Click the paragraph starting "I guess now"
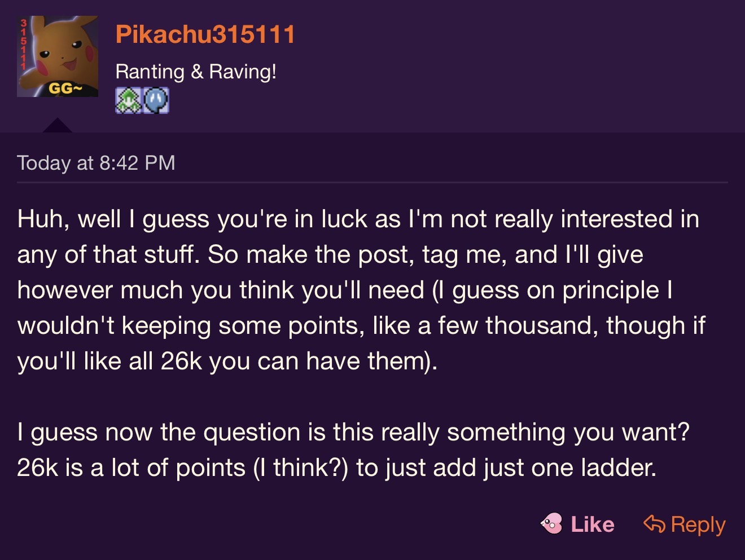Viewport: 745px width, 560px height. pyautogui.click(x=353, y=450)
